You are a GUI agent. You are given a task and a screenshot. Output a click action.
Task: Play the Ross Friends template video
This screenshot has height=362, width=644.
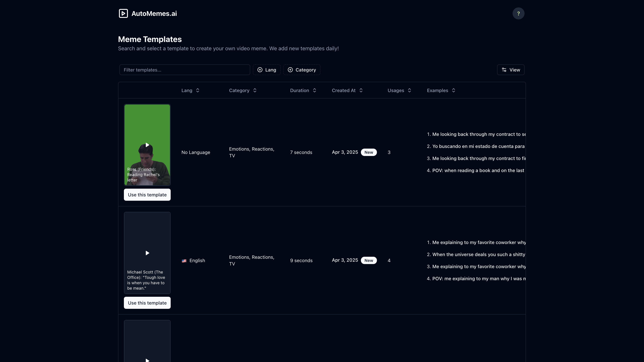147,145
